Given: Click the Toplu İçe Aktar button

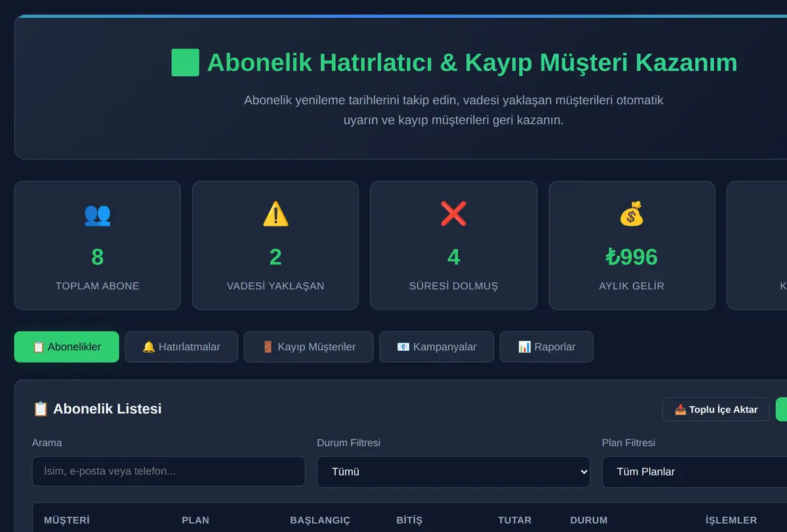Looking at the screenshot, I should 716,409.
